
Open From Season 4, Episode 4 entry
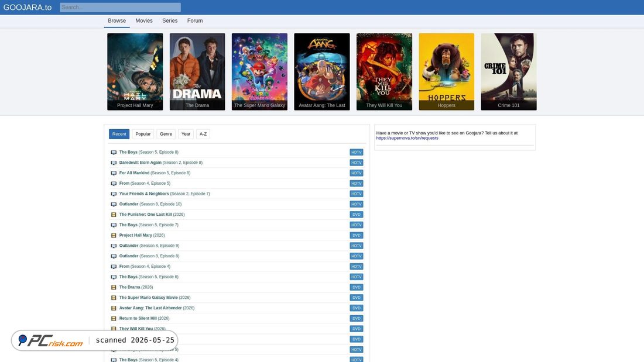coord(145,266)
